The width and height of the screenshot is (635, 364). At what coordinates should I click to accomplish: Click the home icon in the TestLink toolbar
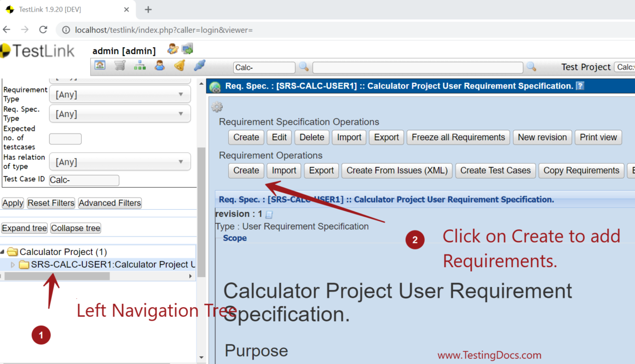tap(100, 66)
